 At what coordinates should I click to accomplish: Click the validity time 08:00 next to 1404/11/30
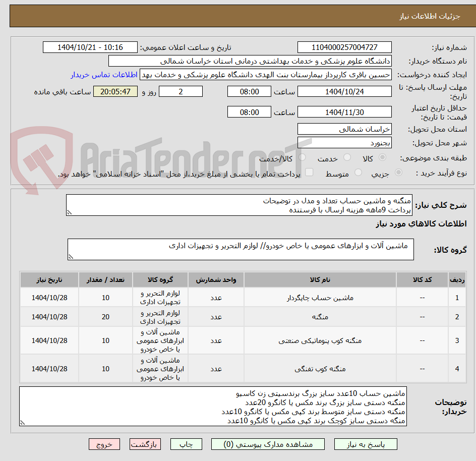[x=249, y=112]
